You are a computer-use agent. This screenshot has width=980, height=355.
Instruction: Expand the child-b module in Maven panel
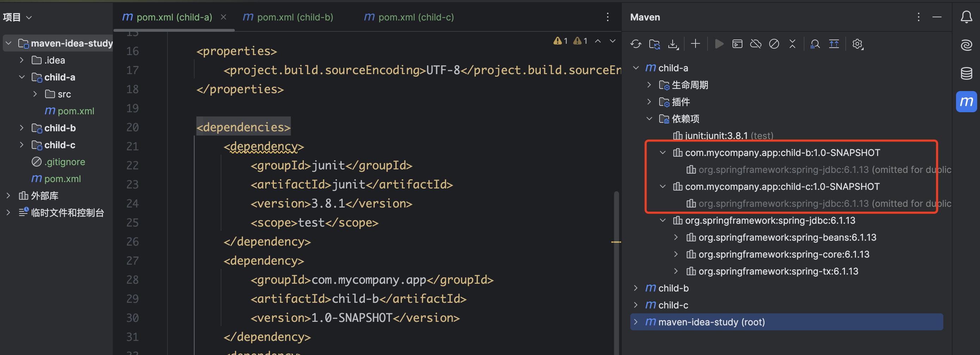pyautogui.click(x=635, y=288)
